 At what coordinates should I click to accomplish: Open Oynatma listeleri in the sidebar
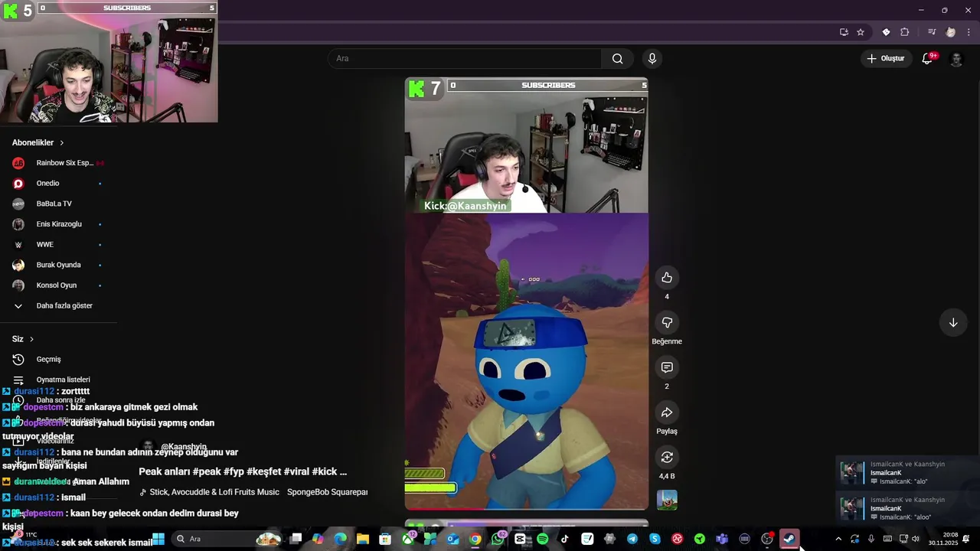58,380
